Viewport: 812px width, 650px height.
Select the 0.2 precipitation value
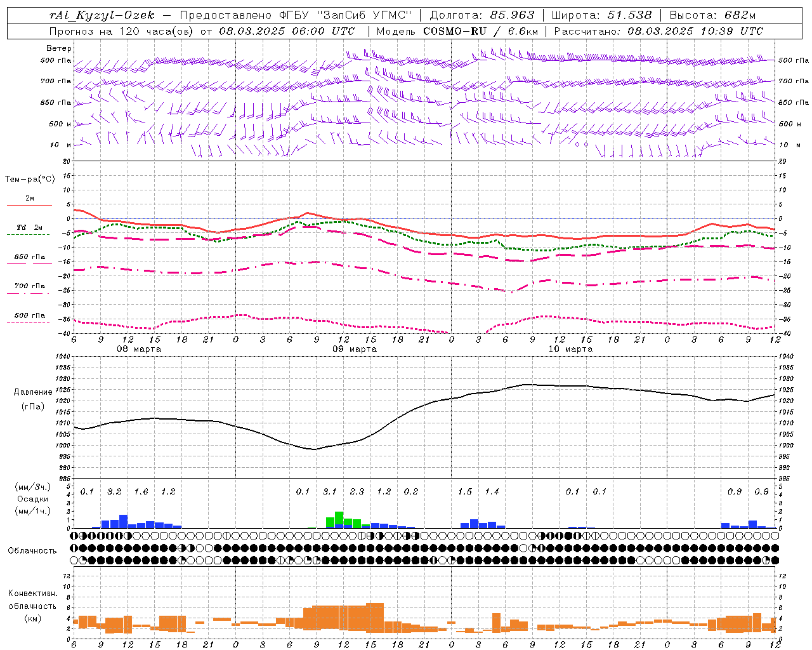411,491
